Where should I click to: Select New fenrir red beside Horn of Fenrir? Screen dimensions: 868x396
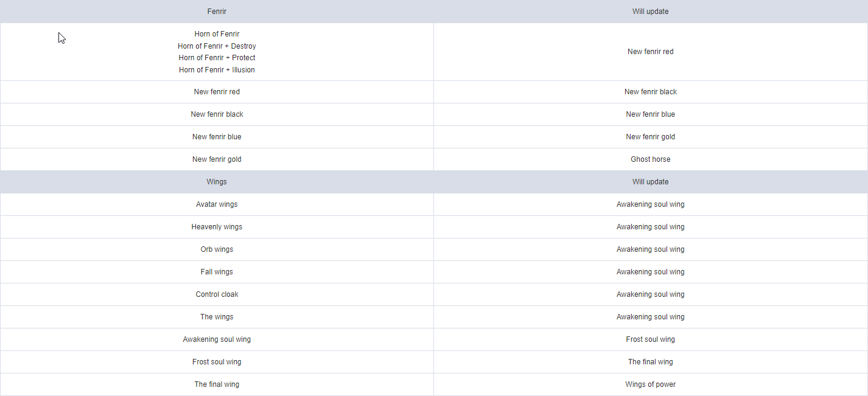click(x=651, y=52)
